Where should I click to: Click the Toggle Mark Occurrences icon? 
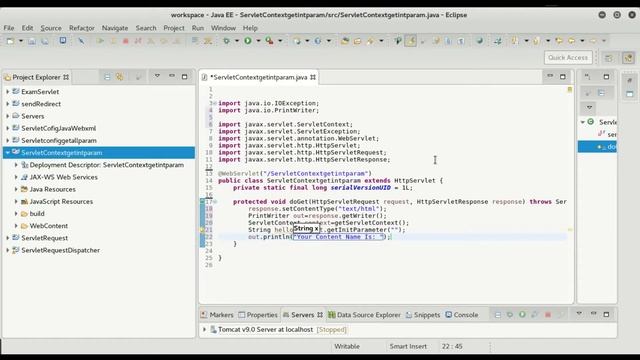[x=411, y=41]
